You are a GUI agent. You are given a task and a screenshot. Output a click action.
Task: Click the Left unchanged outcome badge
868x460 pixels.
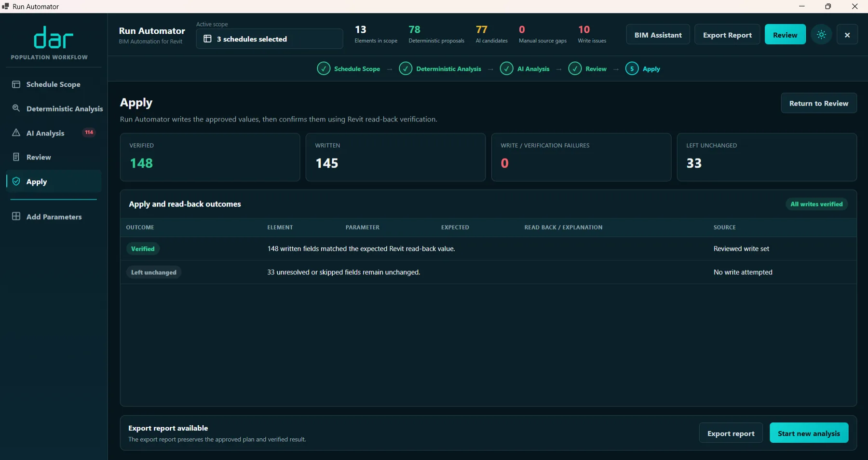click(x=153, y=272)
